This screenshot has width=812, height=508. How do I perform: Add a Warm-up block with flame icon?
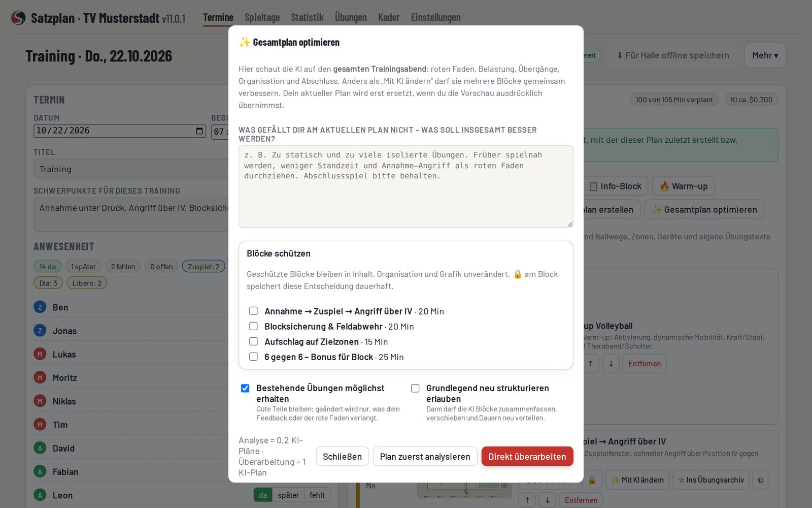684,186
